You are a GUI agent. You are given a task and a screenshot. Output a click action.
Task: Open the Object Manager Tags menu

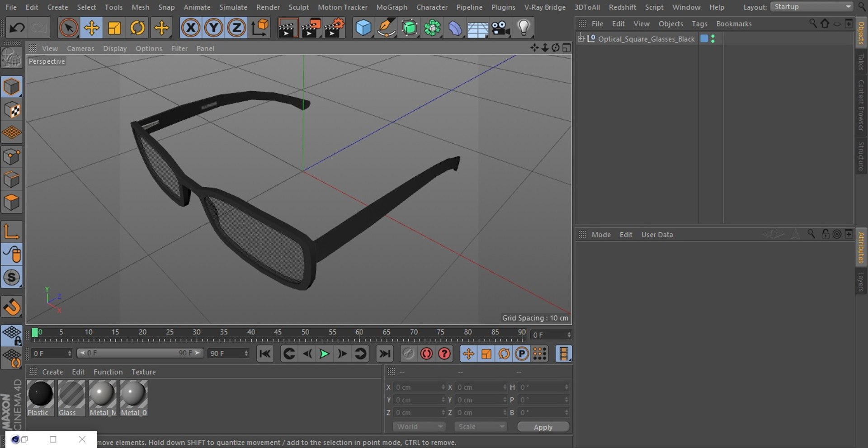tap(699, 24)
